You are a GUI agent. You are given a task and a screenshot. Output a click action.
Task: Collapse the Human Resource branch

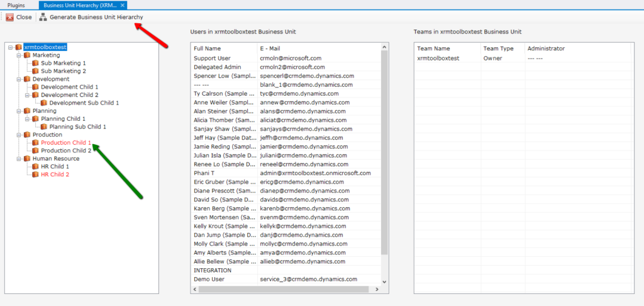pos(19,159)
